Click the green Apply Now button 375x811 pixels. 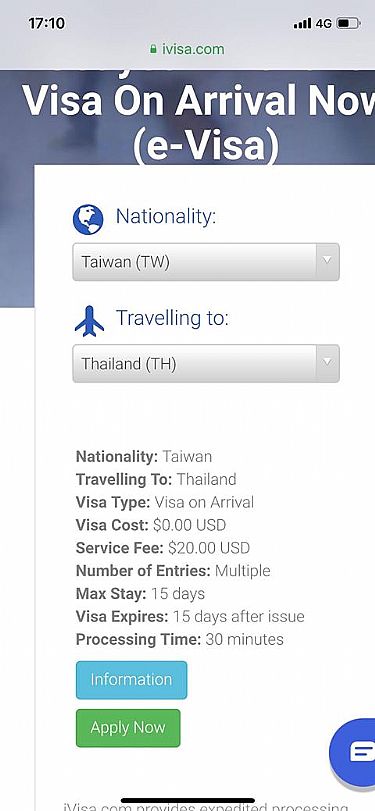[128, 728]
